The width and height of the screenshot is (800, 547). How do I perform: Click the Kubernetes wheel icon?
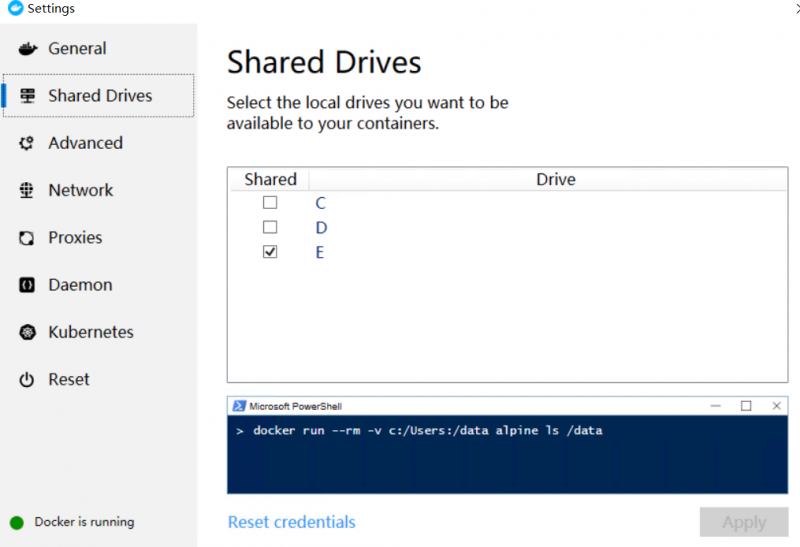coord(27,332)
